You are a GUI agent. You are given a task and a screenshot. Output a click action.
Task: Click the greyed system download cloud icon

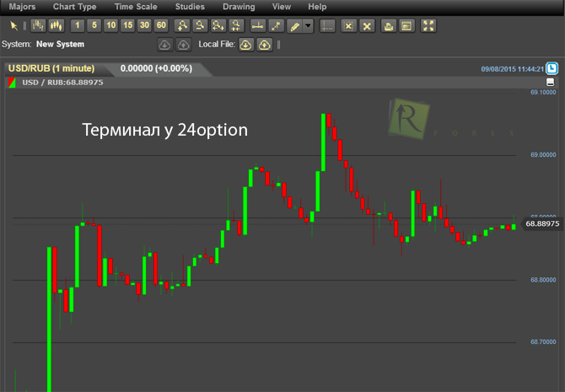coord(165,45)
